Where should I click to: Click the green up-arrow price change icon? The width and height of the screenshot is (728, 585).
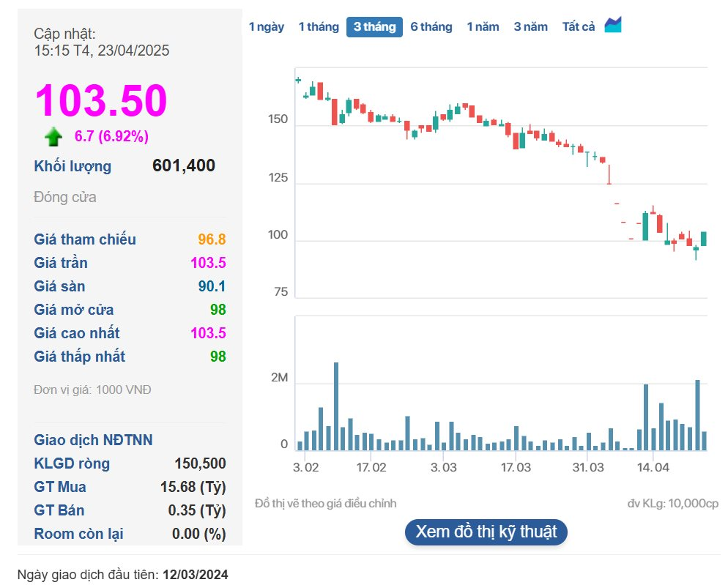click(53, 136)
